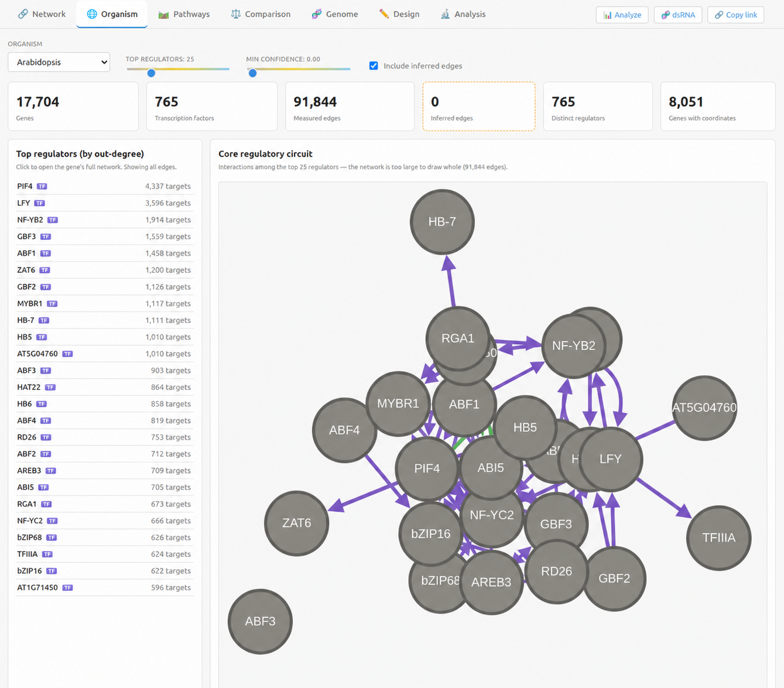Click HB6 row showing 858 targets
This screenshot has height=688, width=784.
(104, 404)
